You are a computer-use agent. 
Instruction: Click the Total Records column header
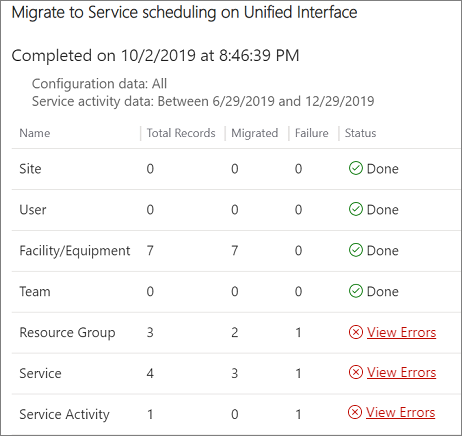pyautogui.click(x=181, y=133)
